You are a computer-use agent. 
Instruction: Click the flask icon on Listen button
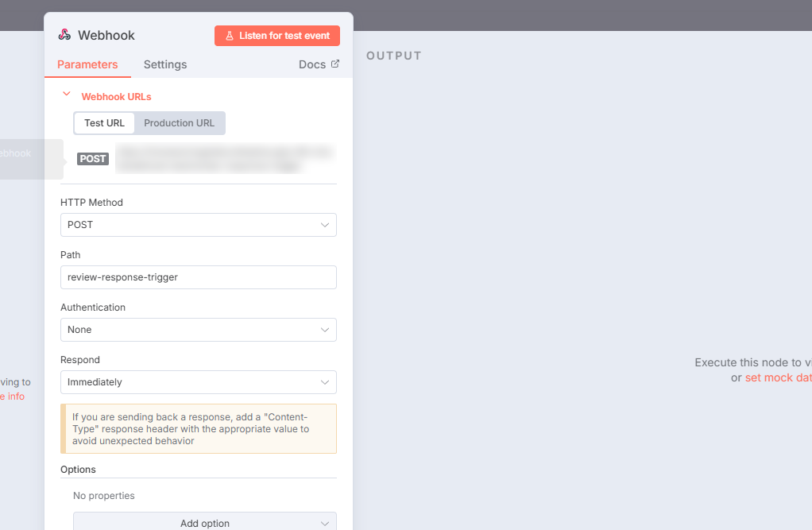[229, 36]
